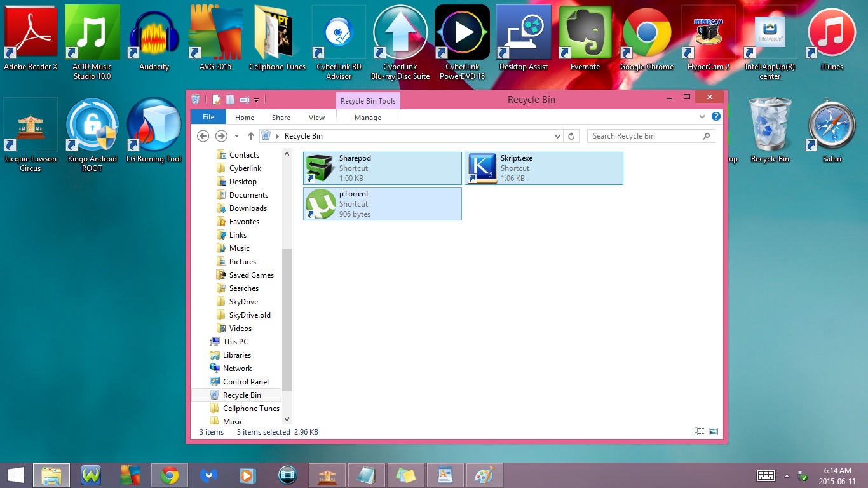Select the HyperCam 2 desktop icon
This screenshot has width=868, height=488.
coord(709,39)
